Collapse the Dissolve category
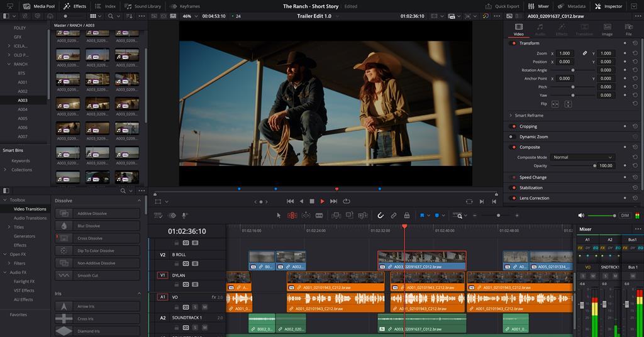644x337 pixels. tap(139, 201)
